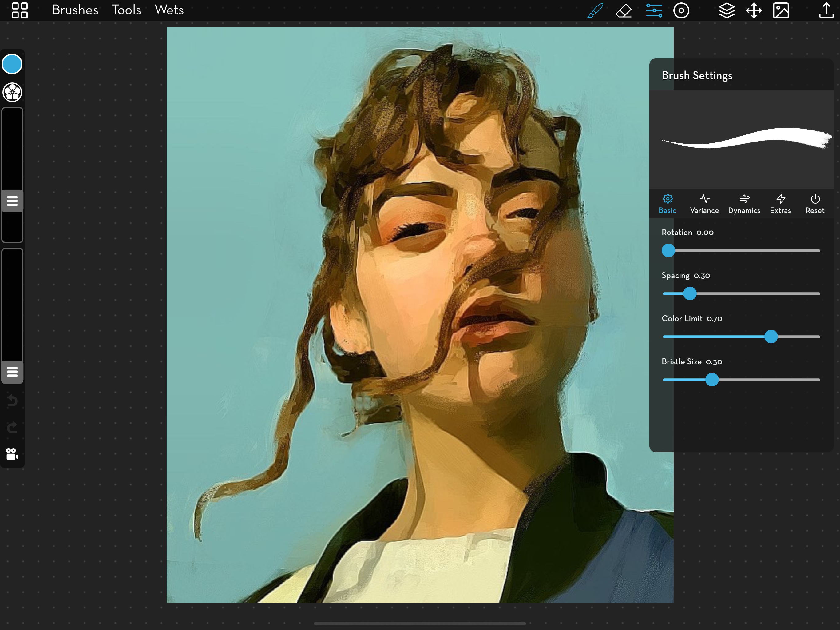Switch to the Variance tab

(704, 204)
